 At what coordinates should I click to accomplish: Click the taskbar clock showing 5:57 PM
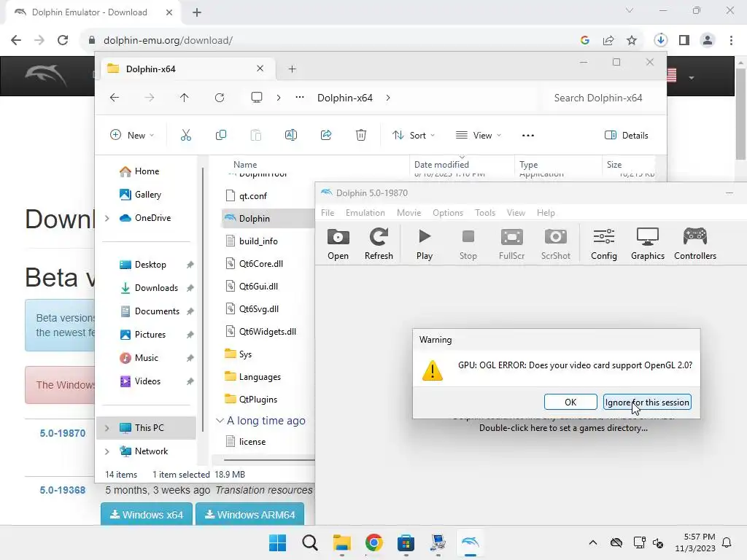click(x=695, y=542)
